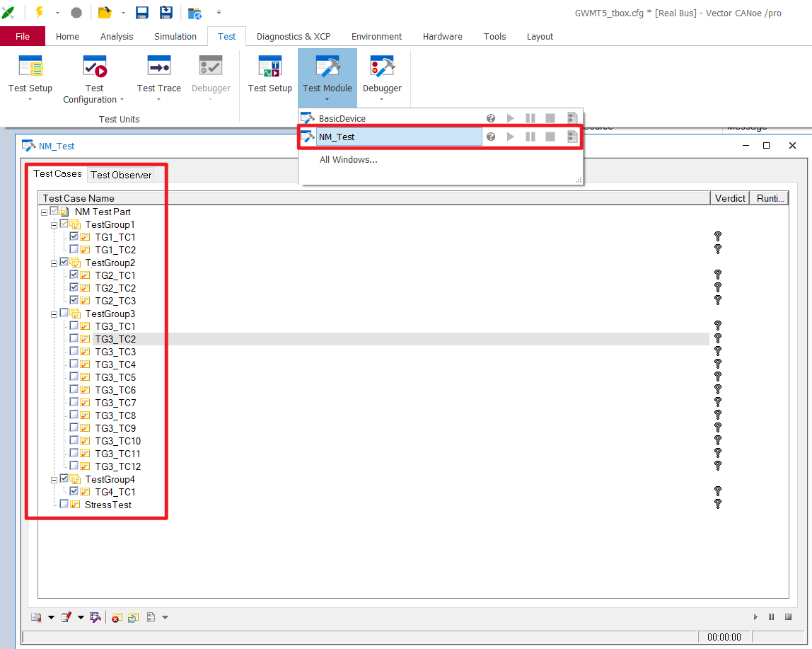Click the pause button at window bottom right
Image resolution: width=812 pixels, height=649 pixels.
click(772, 617)
